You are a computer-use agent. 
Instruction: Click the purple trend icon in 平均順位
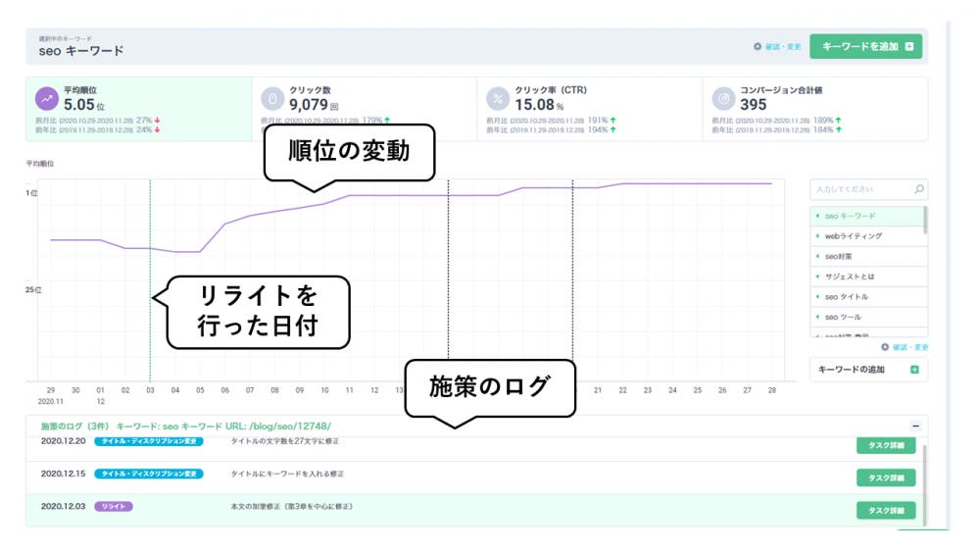47,99
